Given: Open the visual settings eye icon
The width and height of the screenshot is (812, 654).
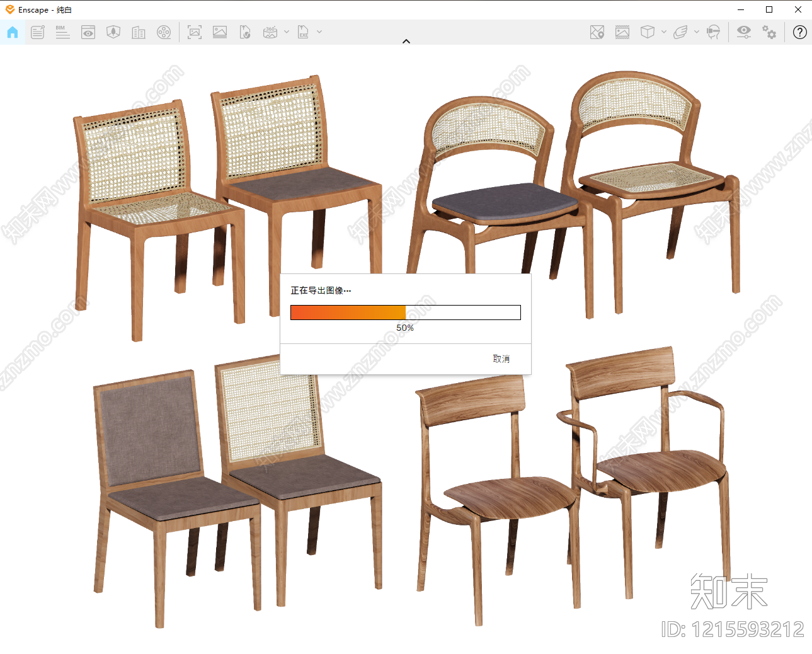Looking at the screenshot, I should 744,32.
